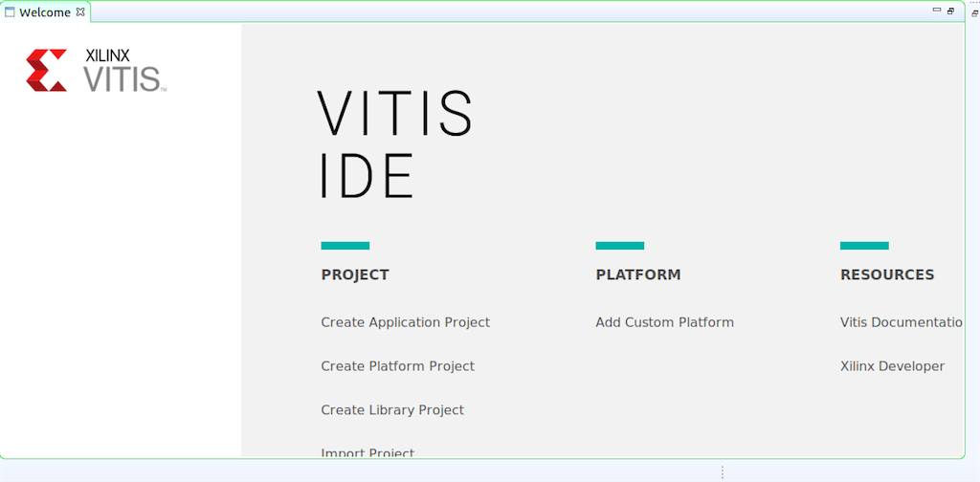Open Xilinx Developer link
Screen dimensions: 980x482
893,366
